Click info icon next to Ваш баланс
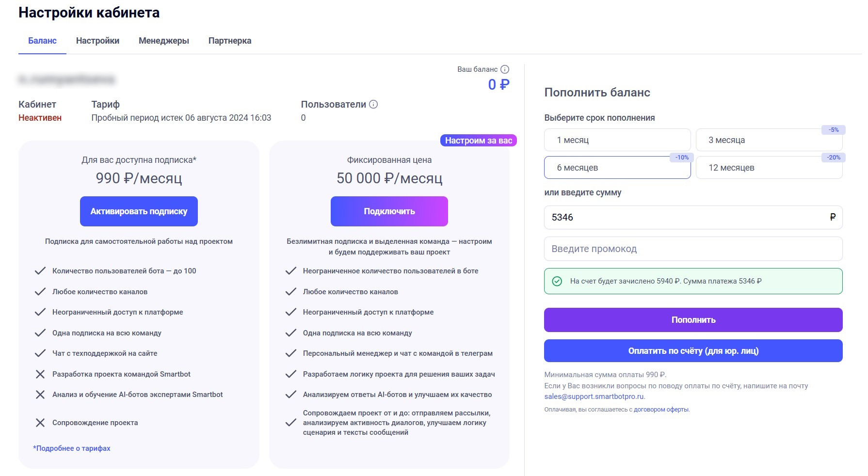Screen dimensions: 868x476 505,69
